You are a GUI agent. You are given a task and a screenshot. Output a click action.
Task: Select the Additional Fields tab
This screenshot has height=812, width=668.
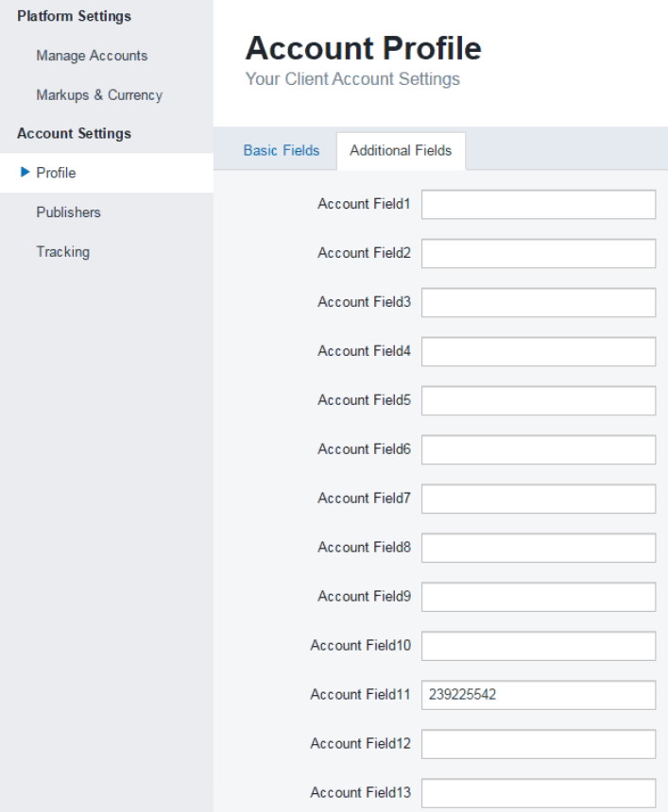(401, 150)
